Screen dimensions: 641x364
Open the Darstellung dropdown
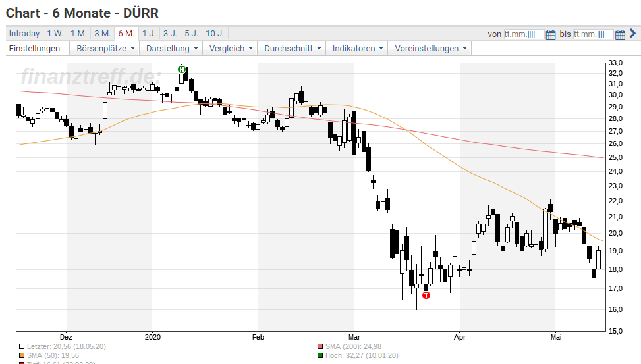(172, 48)
